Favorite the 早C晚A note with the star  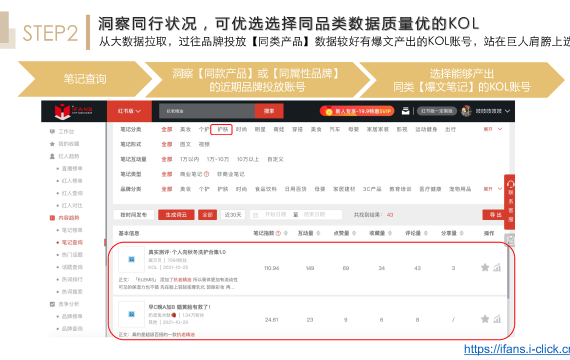485,319
